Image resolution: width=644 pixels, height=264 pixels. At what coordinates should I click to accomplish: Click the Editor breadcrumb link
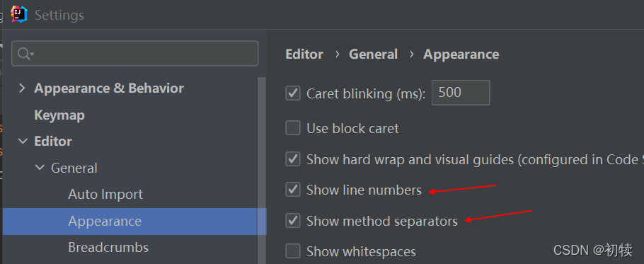[x=304, y=54]
